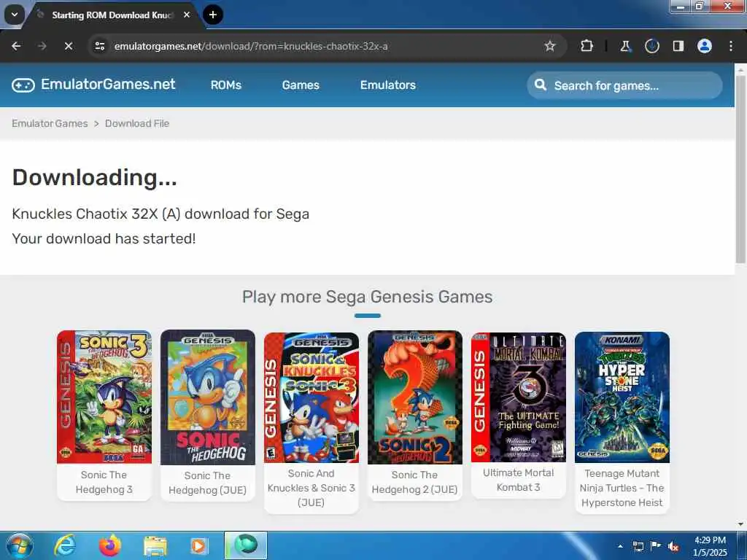Screen dimensions: 747x560
Task: Go to EmulatorGames.net home via site title
Action: 108,85
